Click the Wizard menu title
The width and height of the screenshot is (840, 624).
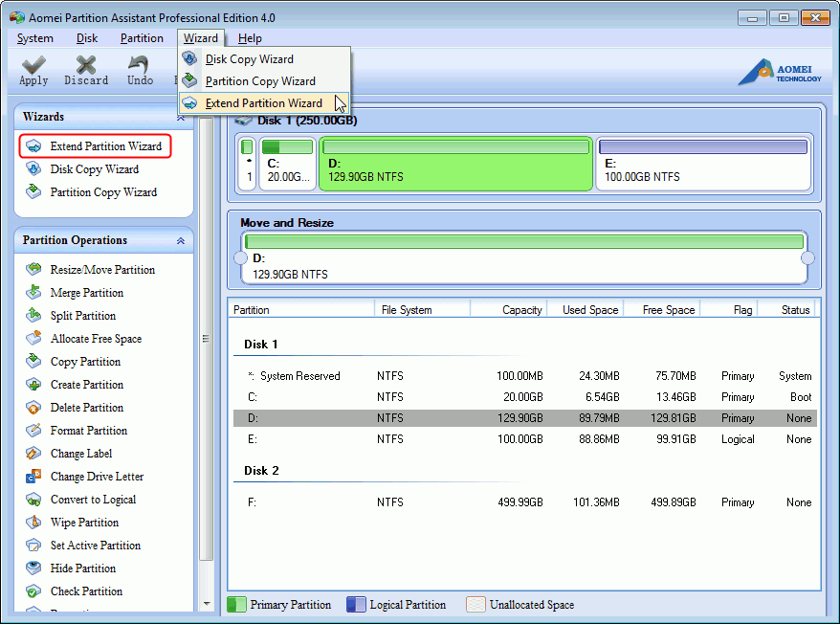[x=200, y=38]
